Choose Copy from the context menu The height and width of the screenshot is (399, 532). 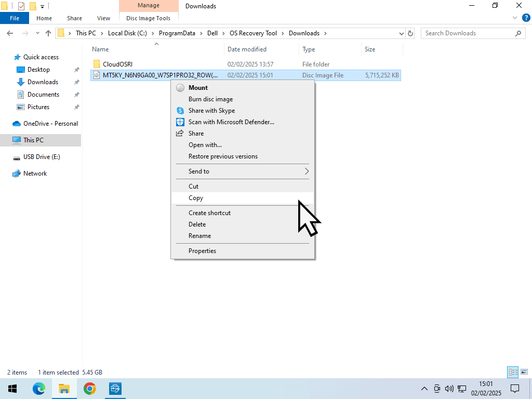click(x=196, y=198)
